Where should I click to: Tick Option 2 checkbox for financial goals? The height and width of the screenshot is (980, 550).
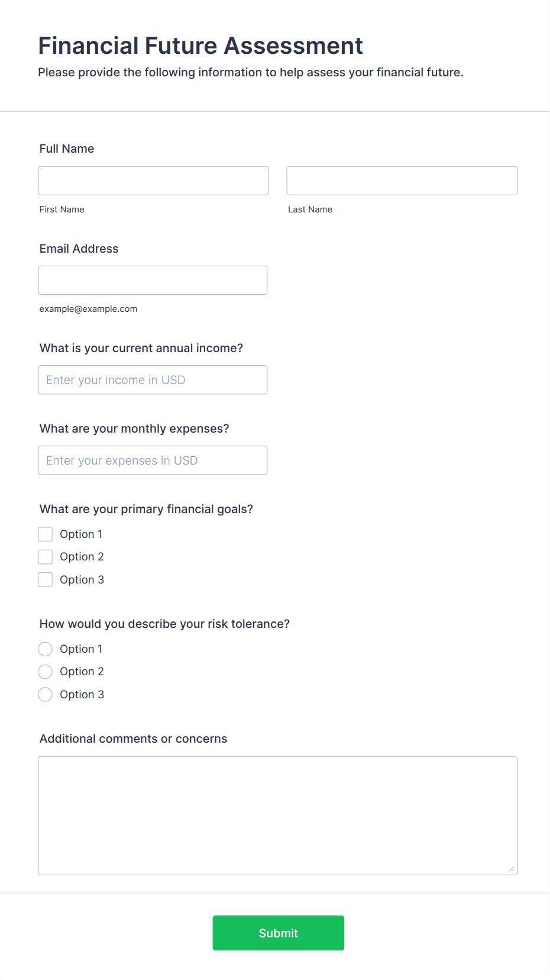click(x=46, y=557)
